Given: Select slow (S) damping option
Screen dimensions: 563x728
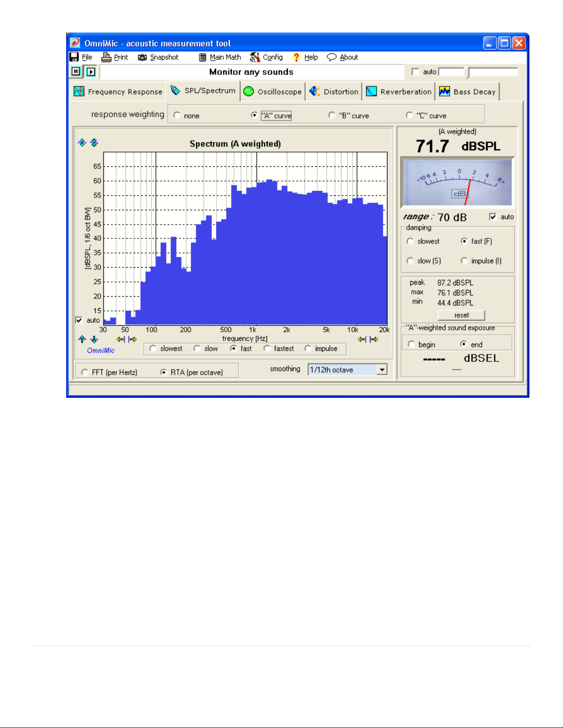Looking at the screenshot, I should pyautogui.click(x=410, y=261).
